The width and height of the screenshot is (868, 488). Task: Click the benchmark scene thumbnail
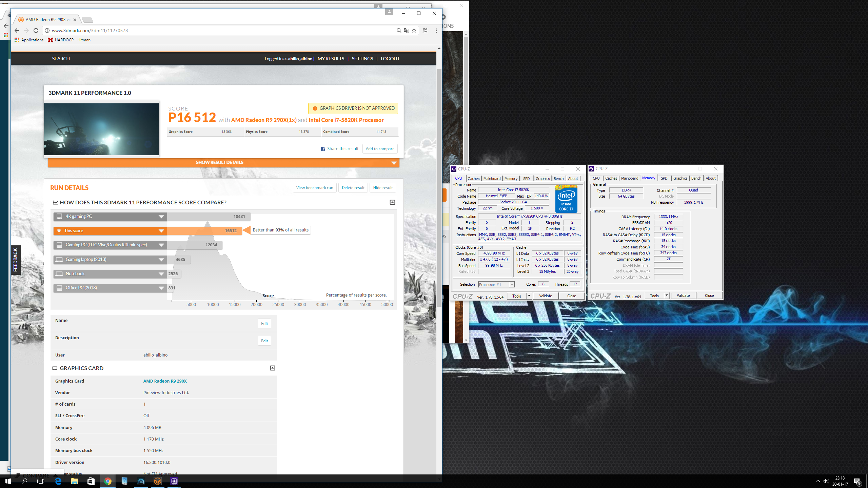pyautogui.click(x=101, y=129)
